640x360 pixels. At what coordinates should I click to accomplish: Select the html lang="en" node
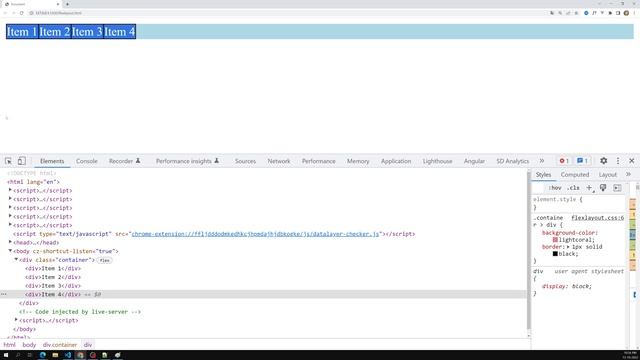[x=33, y=182]
